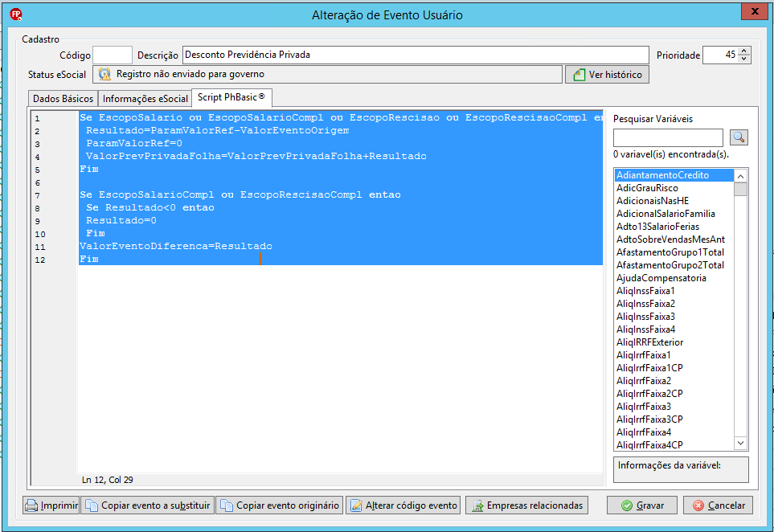
Task: Save changes with Gravar button
Action: coord(643,505)
